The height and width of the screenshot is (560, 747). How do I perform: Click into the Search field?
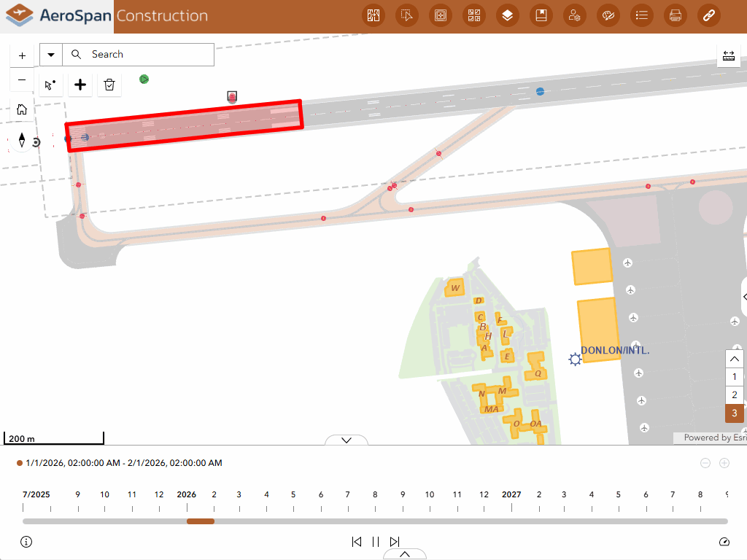click(139, 55)
